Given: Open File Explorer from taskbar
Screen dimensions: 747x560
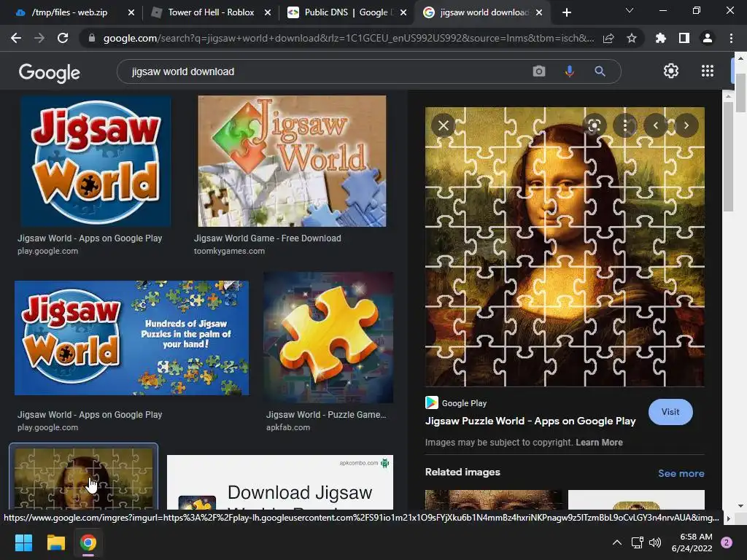Looking at the screenshot, I should click(55, 542).
